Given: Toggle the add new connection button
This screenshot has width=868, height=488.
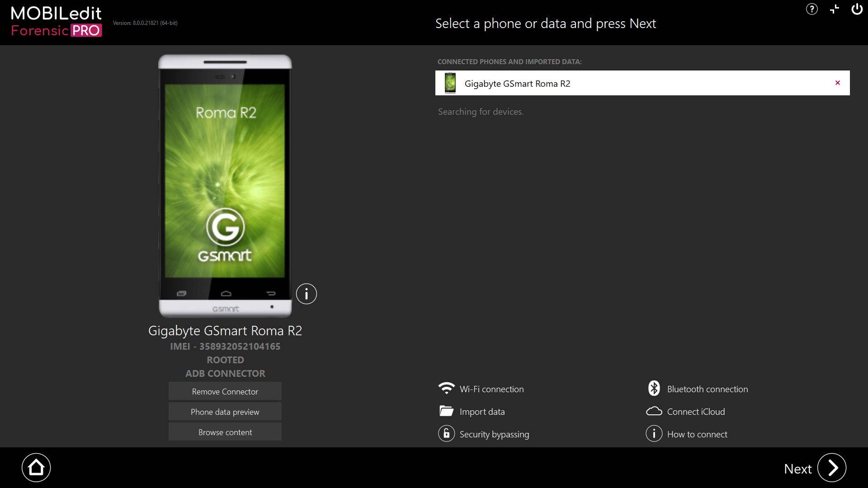Looking at the screenshot, I should (x=834, y=9).
